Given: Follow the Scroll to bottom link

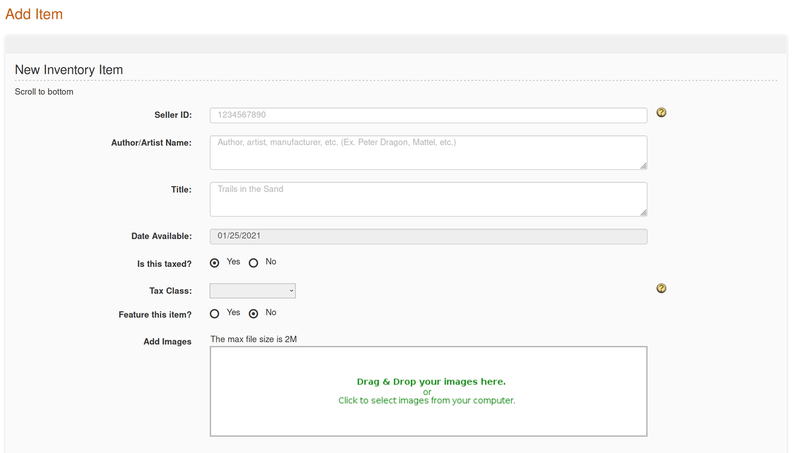Looking at the screenshot, I should tap(44, 92).
